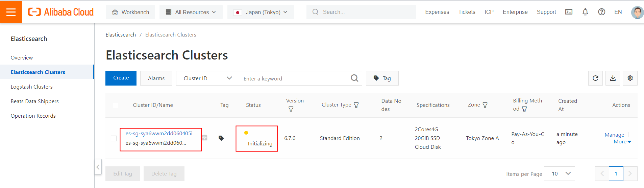Open Items per Page dropdown

(560, 173)
